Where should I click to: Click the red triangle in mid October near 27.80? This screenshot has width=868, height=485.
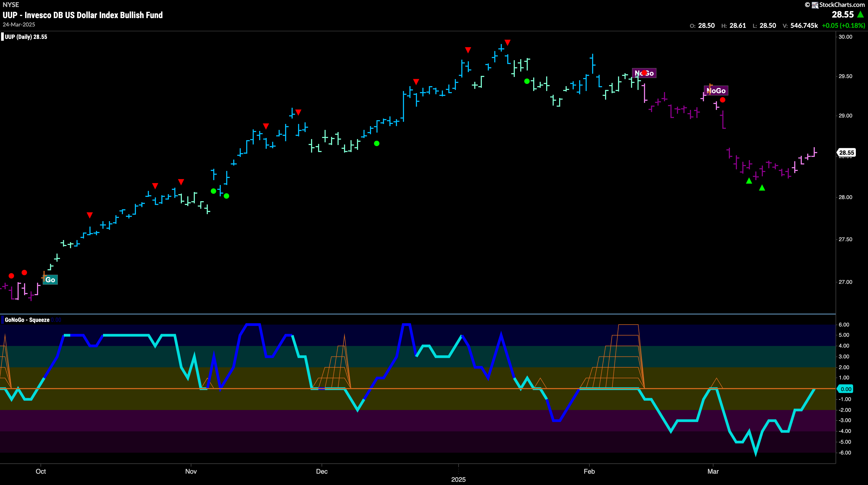[90, 215]
